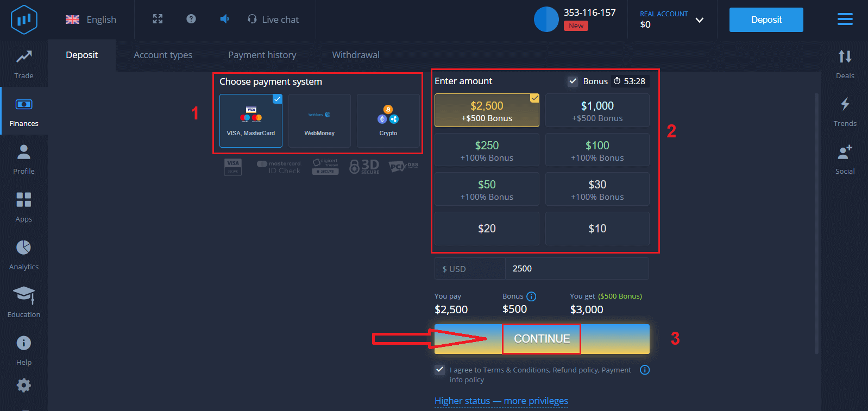The width and height of the screenshot is (868, 411).
Task: Switch to the Payment history tab
Action: pos(262,55)
